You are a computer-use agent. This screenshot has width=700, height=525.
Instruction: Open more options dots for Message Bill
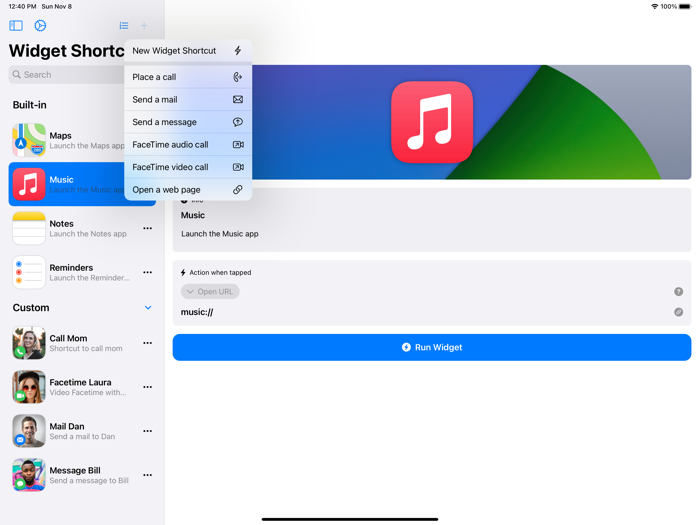click(148, 475)
